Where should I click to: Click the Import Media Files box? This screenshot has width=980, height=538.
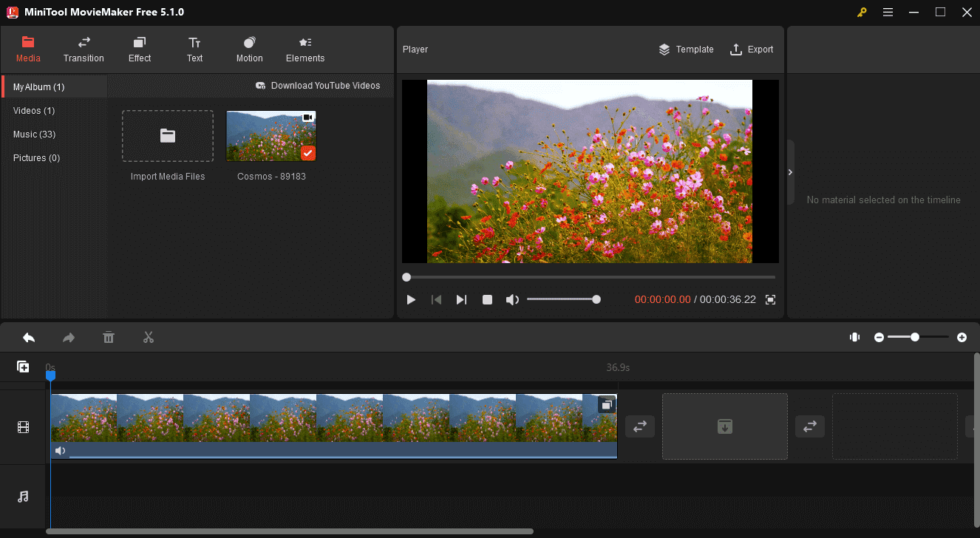168,136
